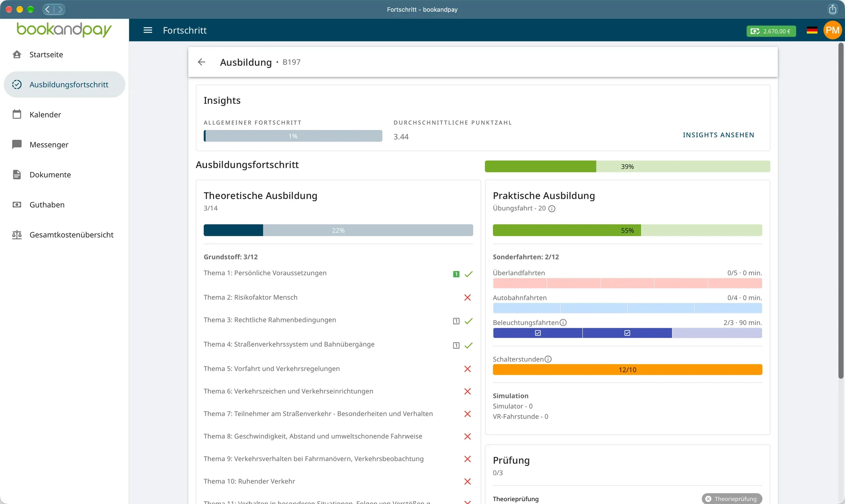This screenshot has height=504, width=845.
Task: Click second checked Beleuchtungsfahrten segment
Action: point(627,333)
